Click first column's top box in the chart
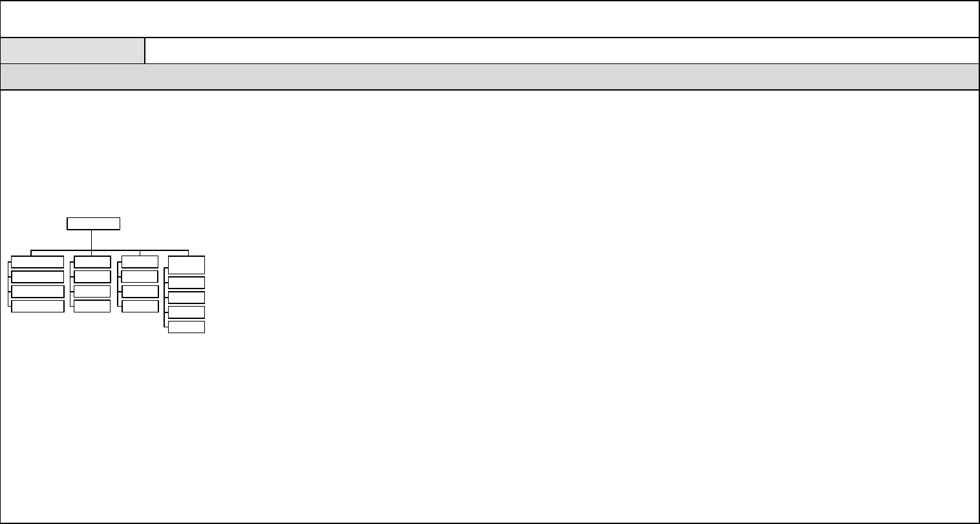 (38, 262)
